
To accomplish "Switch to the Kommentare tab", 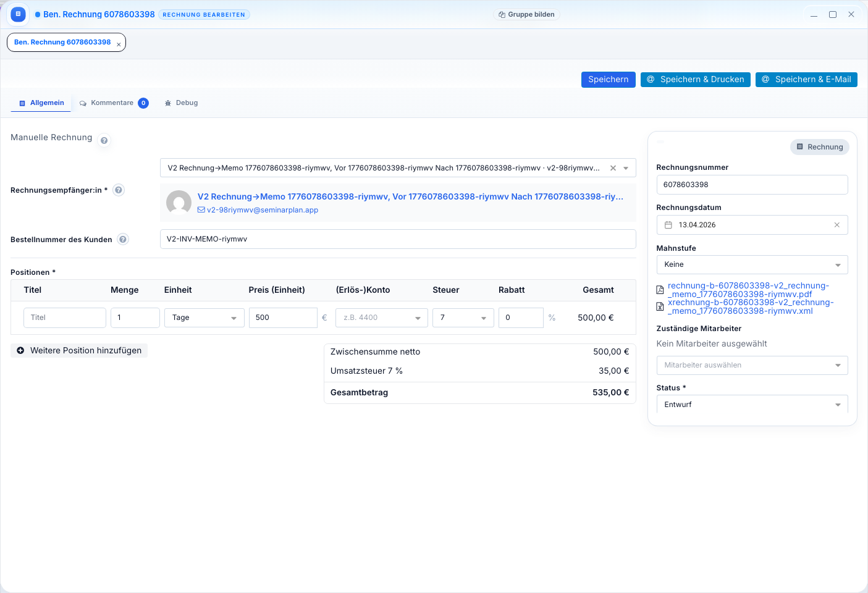I will (x=112, y=103).
